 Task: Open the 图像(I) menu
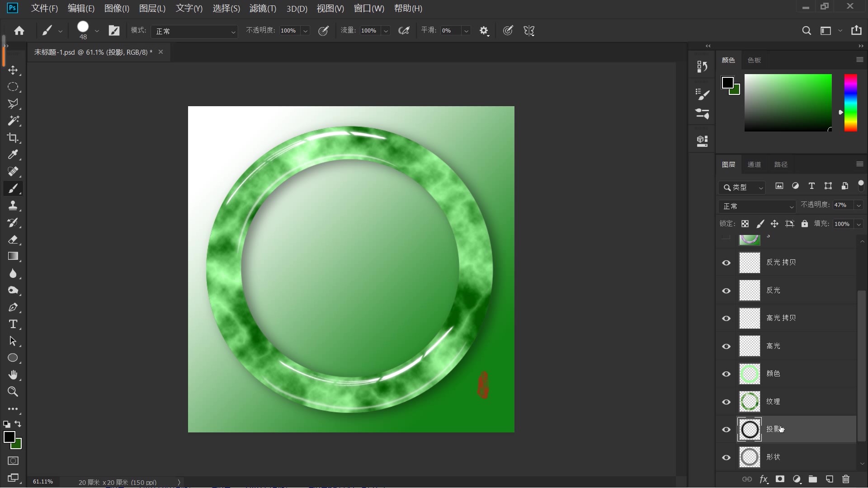[x=117, y=8]
